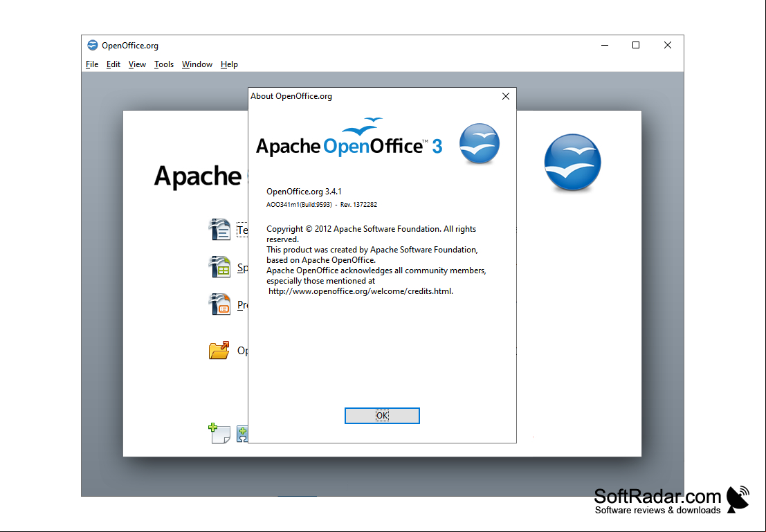Click the Apache OpenOffice 3 logo banner
Viewport: 766px width, 532px height.
[x=349, y=138]
